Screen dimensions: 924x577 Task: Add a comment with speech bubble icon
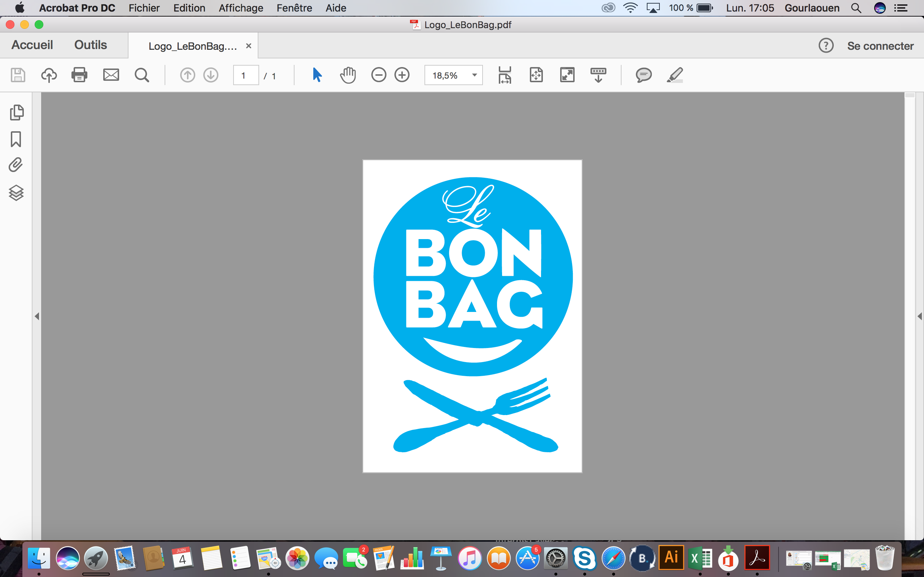(x=643, y=75)
